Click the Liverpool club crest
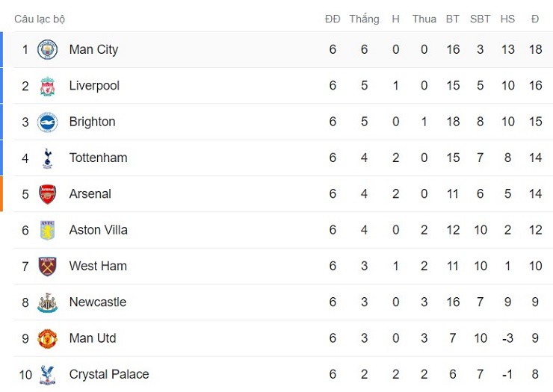 (x=47, y=86)
